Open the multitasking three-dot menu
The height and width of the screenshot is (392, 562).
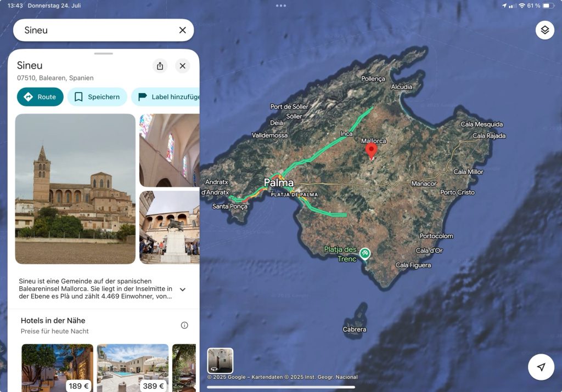281,5
